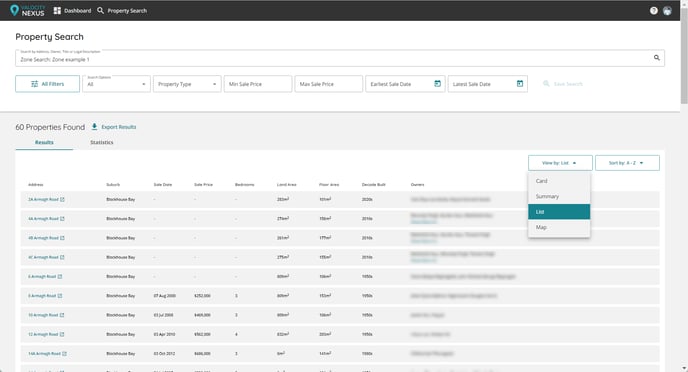
Task: Open 6 Armagh Road external link icon
Action: tap(60, 277)
